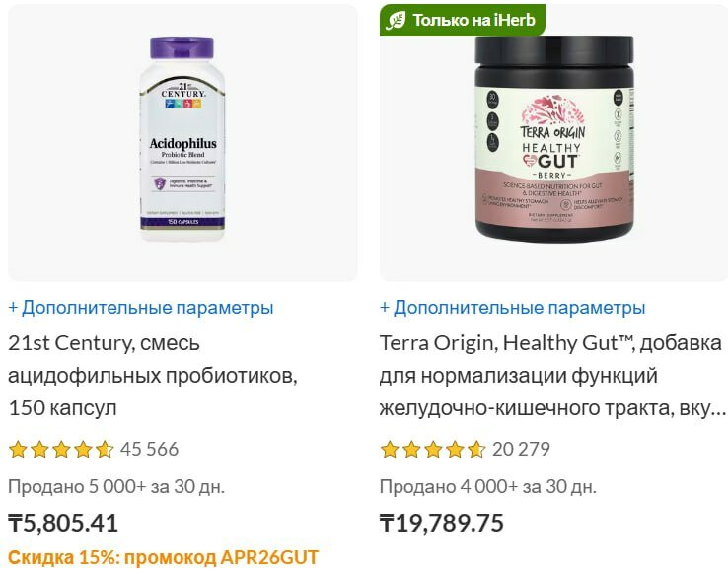Click the first star of 21st Century rating

point(18,449)
